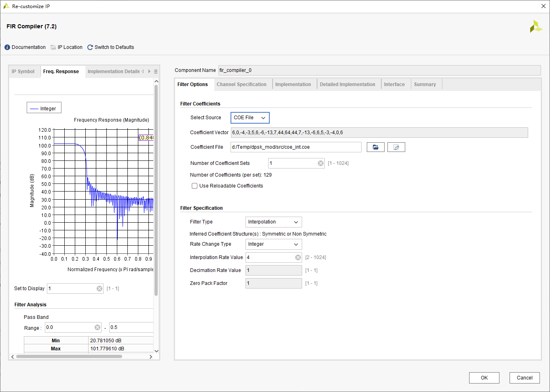Click the Coefficient File path field
The height and width of the screenshot is (392, 550).
click(x=296, y=147)
